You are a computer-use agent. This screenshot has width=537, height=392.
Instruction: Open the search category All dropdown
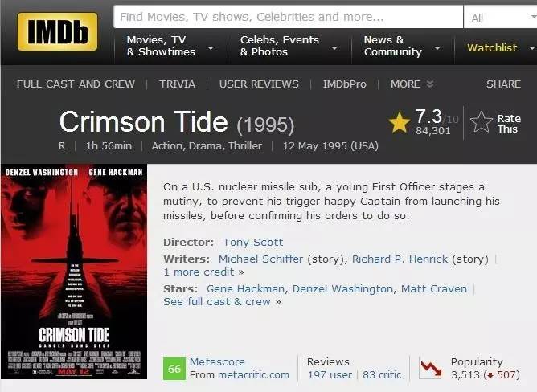498,17
